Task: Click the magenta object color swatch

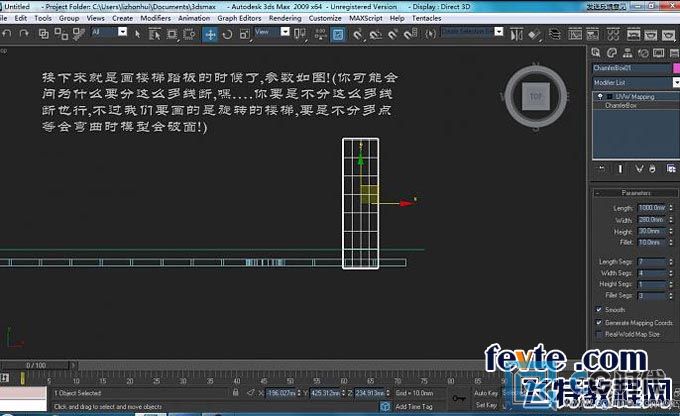Action: [x=676, y=68]
